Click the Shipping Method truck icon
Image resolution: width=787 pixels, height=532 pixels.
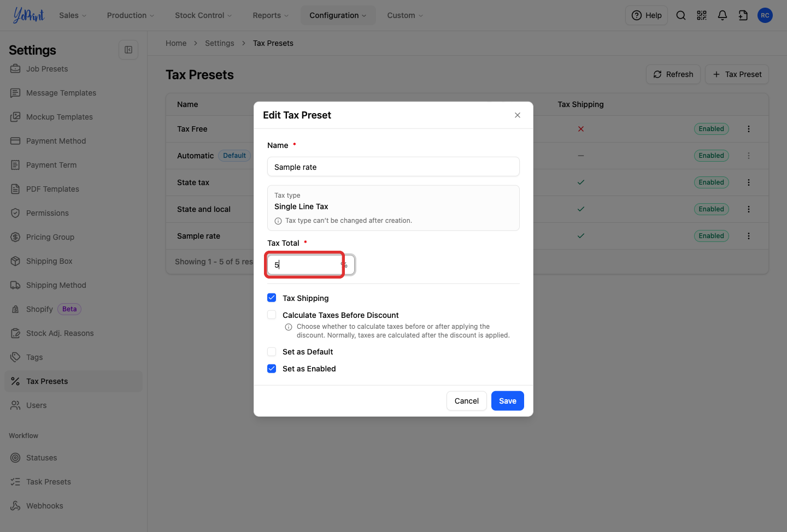15,285
